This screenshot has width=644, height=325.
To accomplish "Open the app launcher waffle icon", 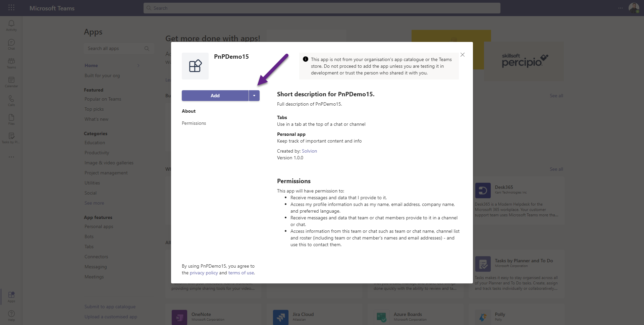I will tap(11, 7).
